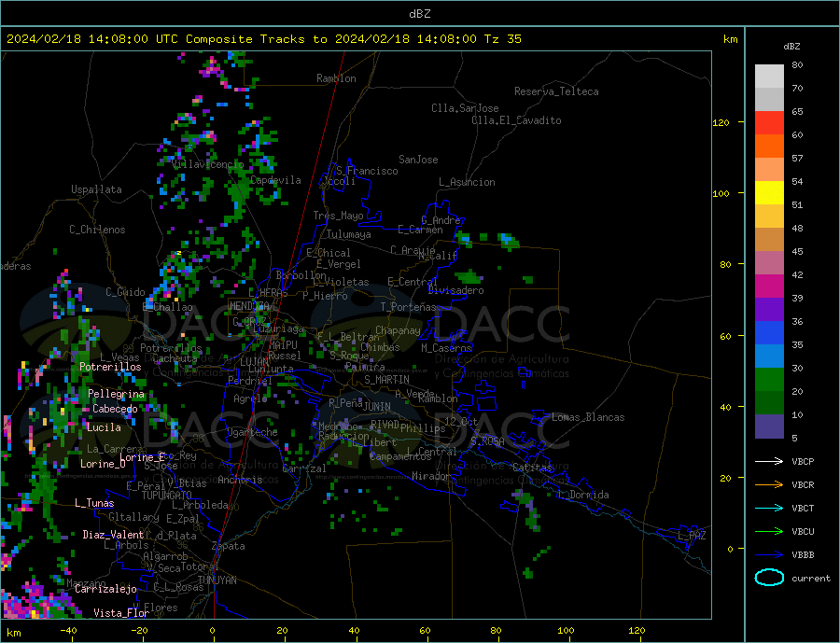
Task: Click the 'Lomas_Blancas' map label
Action: [588, 417]
